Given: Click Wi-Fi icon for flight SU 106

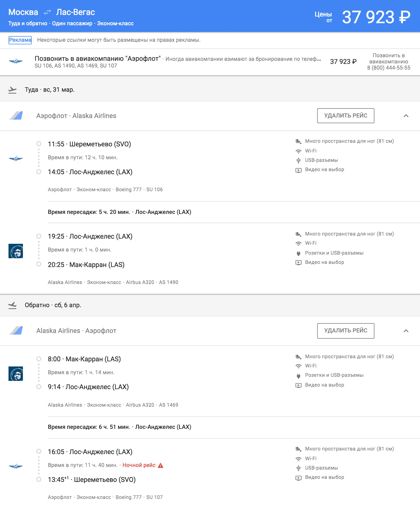Looking at the screenshot, I should click(298, 151).
